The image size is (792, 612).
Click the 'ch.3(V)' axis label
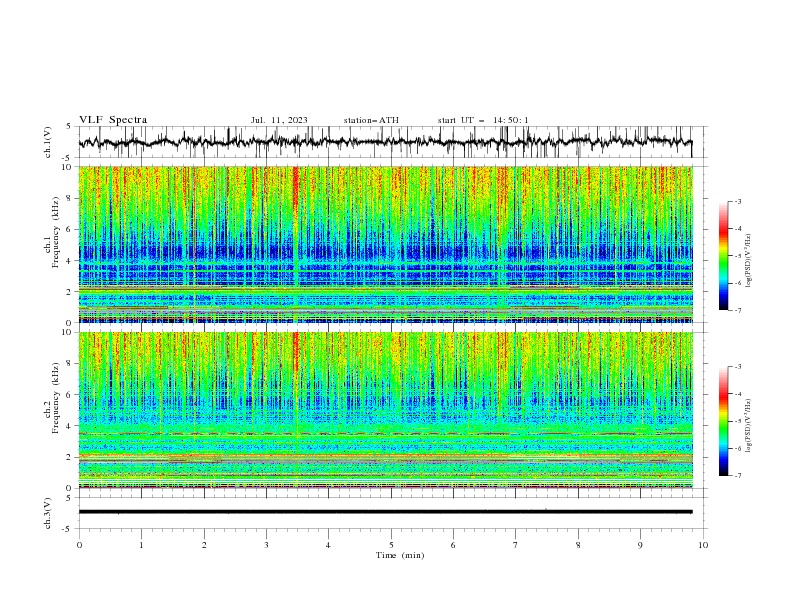47,513
